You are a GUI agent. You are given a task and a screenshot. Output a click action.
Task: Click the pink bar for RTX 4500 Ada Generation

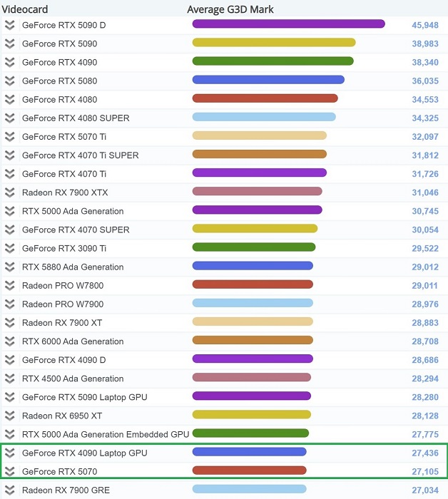252,377
